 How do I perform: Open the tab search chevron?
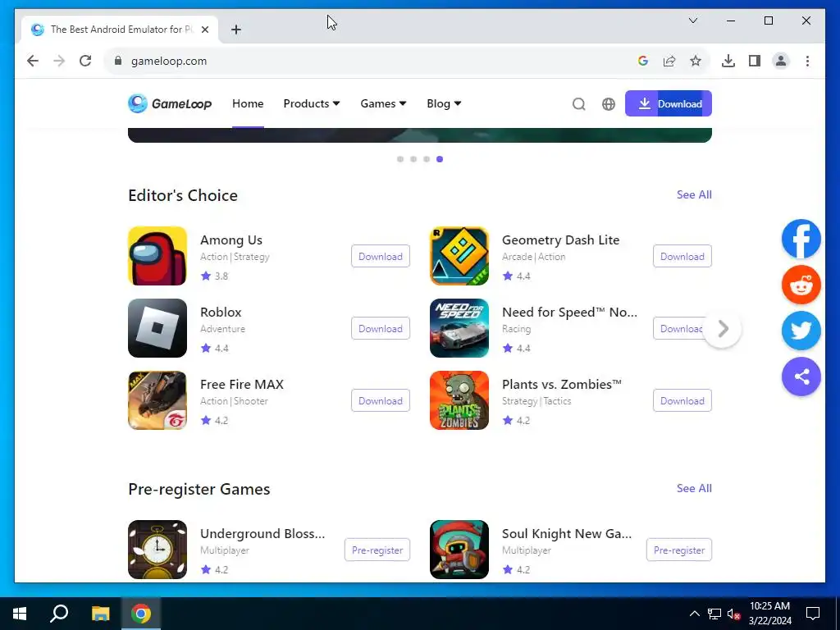(692, 21)
